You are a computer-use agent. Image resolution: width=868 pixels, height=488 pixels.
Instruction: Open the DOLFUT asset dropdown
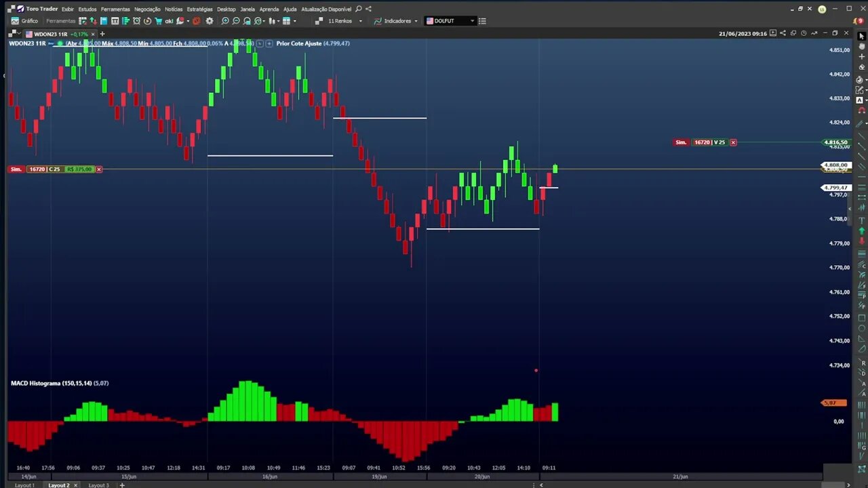[x=450, y=21]
